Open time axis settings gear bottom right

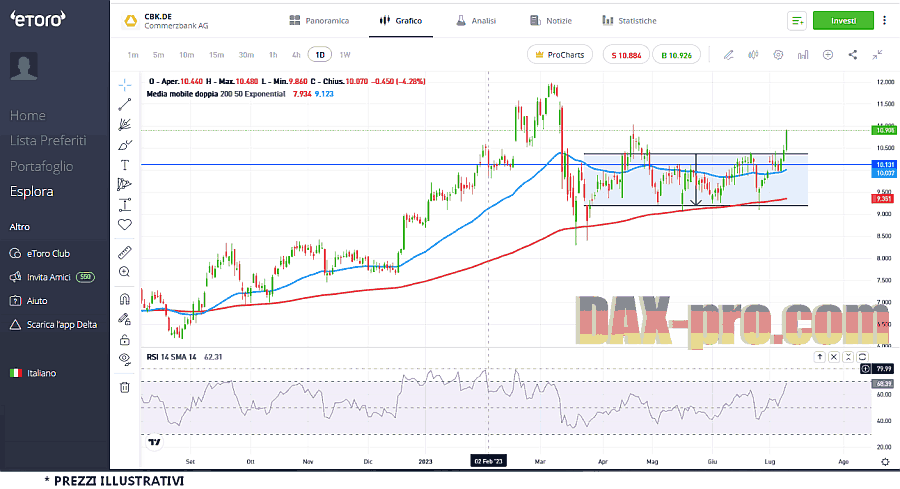click(x=885, y=461)
